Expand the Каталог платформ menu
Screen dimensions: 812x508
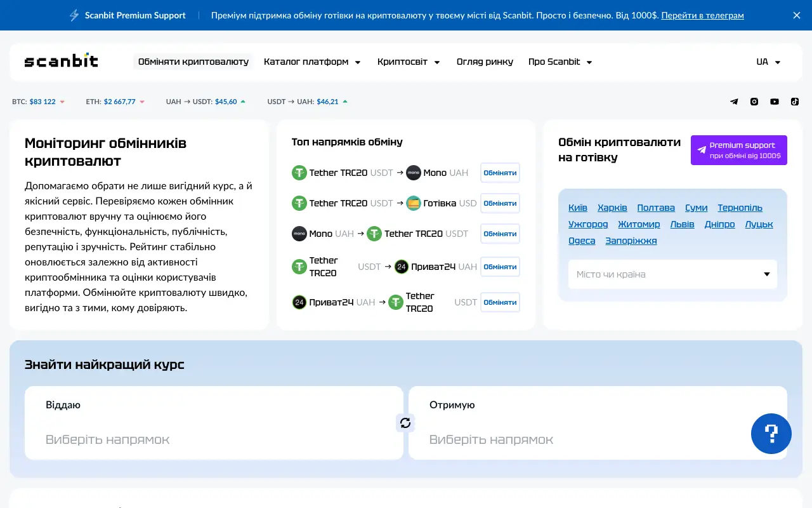(312, 62)
